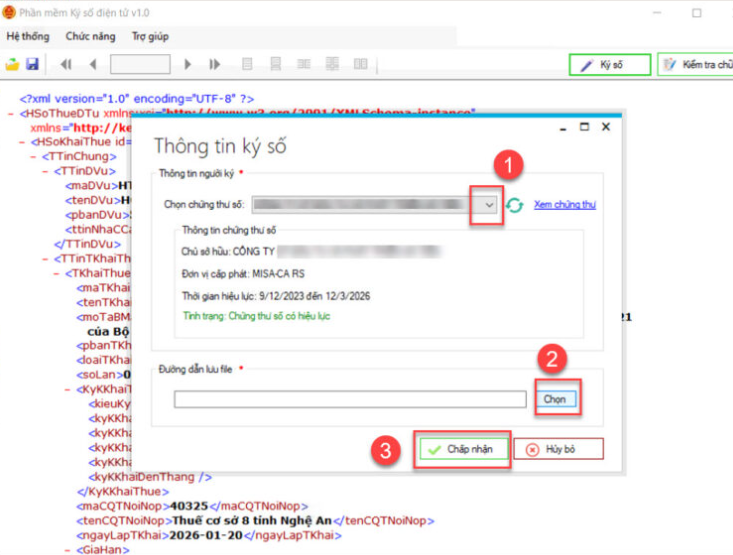This screenshot has height=555, width=733.
Task: Click the Chủ sở hữu: CÔNG TY line
Action: click(x=311, y=252)
